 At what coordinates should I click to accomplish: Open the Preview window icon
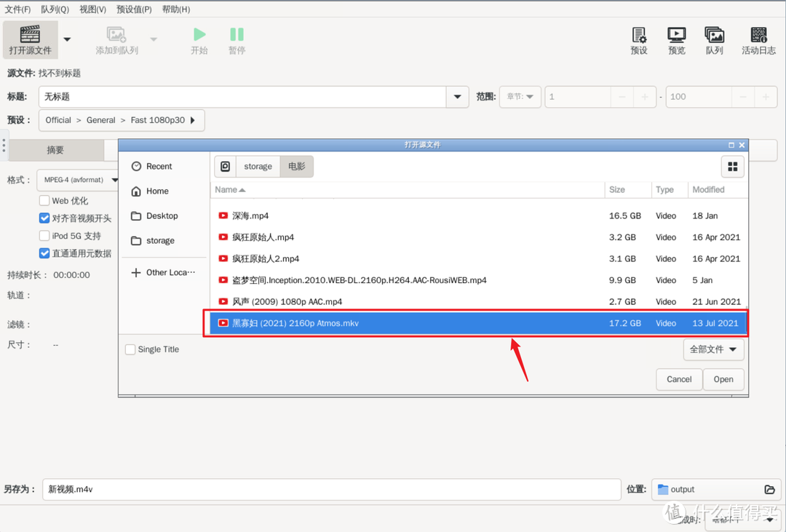pyautogui.click(x=676, y=35)
